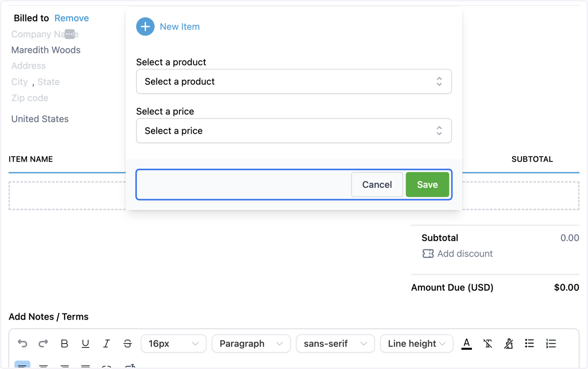This screenshot has width=588, height=369.
Task: Click the Amount Due (USD) label
Action: point(452,287)
